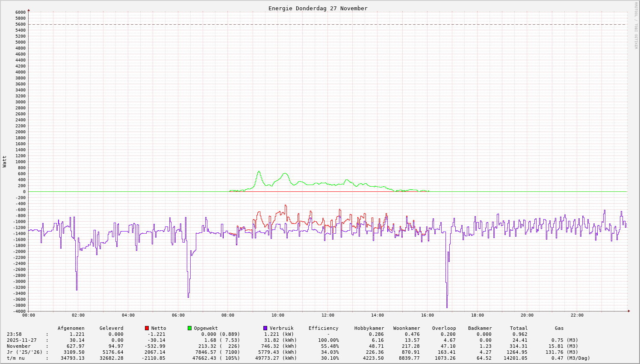Select the 18:00 time axis marker
640x364 pixels.
477,315
